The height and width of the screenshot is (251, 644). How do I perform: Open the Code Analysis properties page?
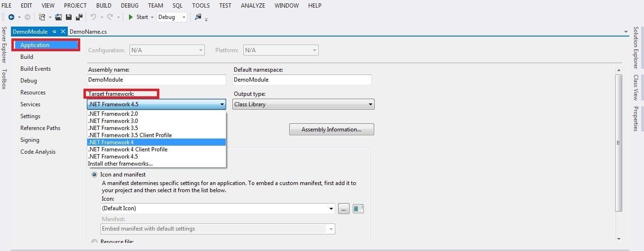tap(38, 152)
